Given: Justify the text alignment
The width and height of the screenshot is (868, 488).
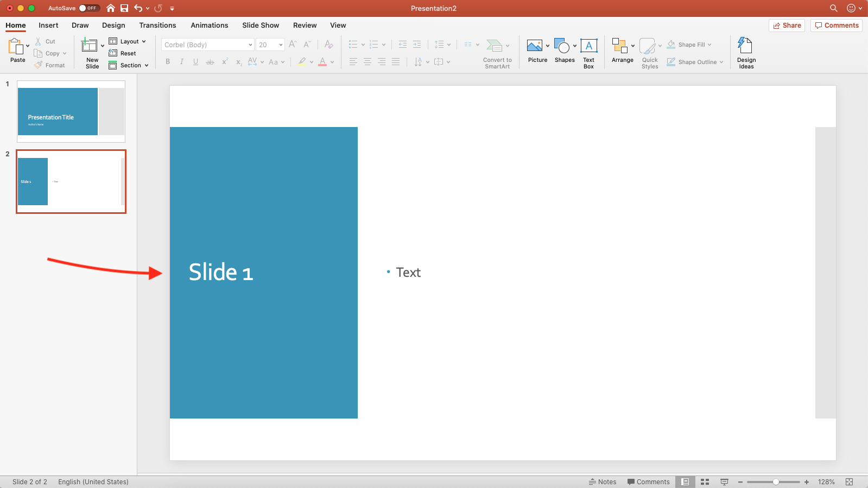Looking at the screenshot, I should point(396,62).
